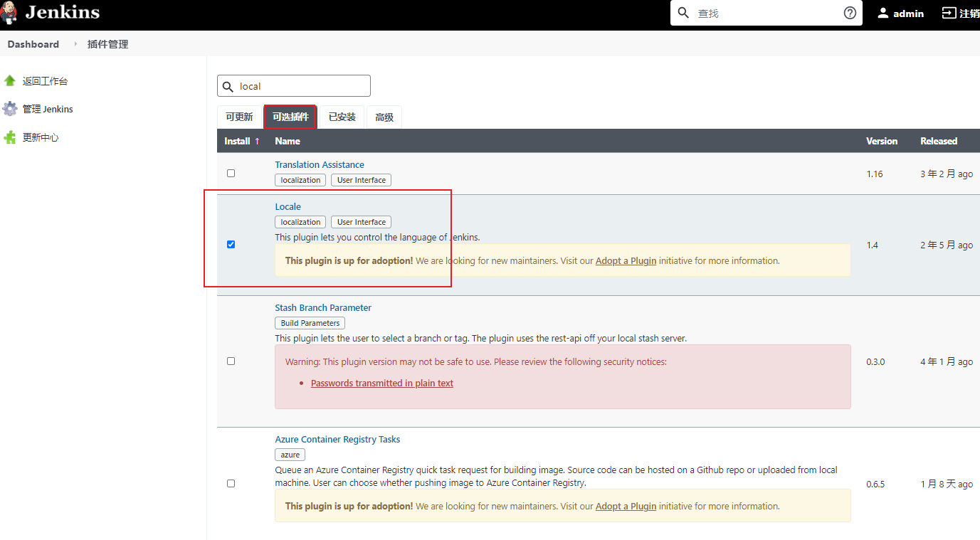Click the Jenkins butler logo icon
980x540 pixels.
(x=9, y=13)
